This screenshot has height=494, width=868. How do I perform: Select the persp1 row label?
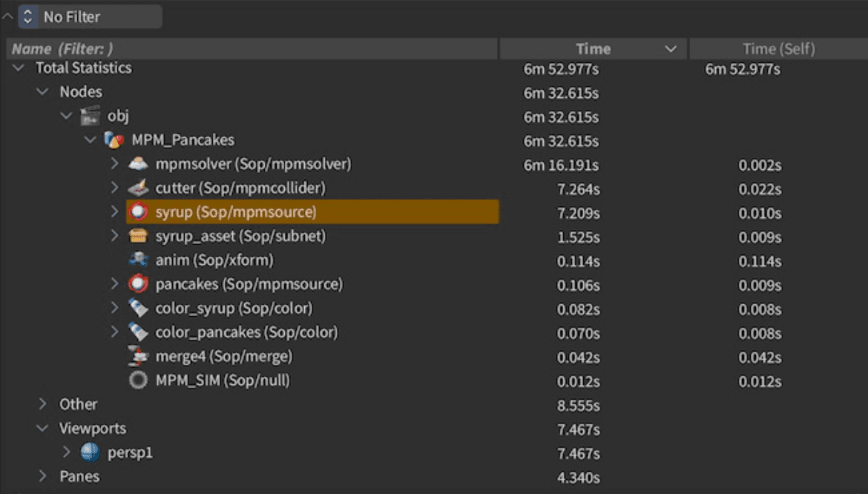[130, 452]
